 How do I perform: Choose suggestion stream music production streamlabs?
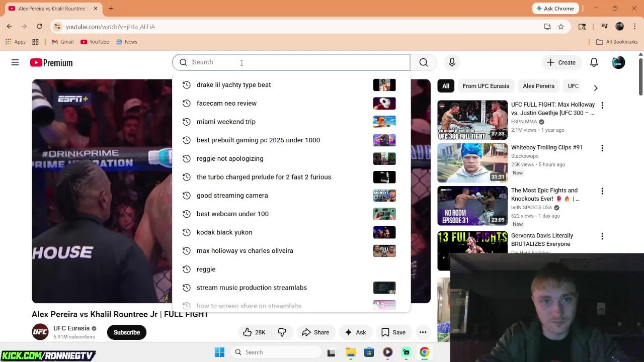291,288
